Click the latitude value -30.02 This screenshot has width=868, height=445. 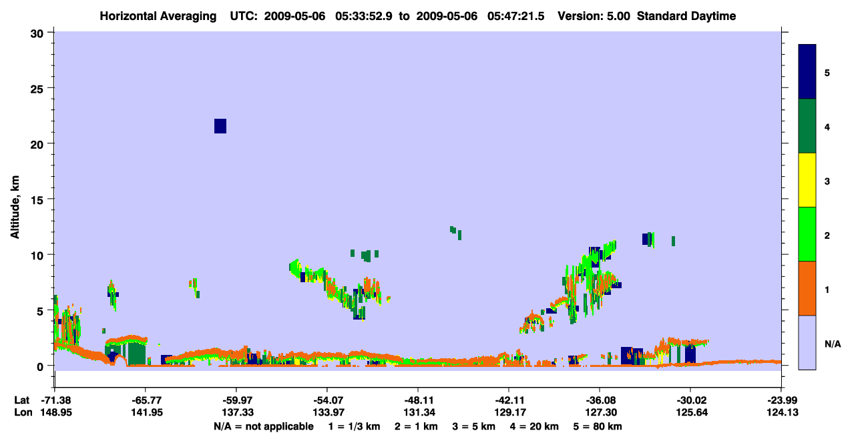690,400
